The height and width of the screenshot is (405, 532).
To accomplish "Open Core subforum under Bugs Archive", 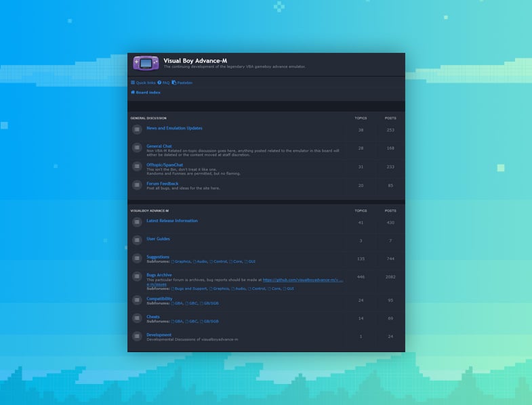I will [x=274, y=289].
